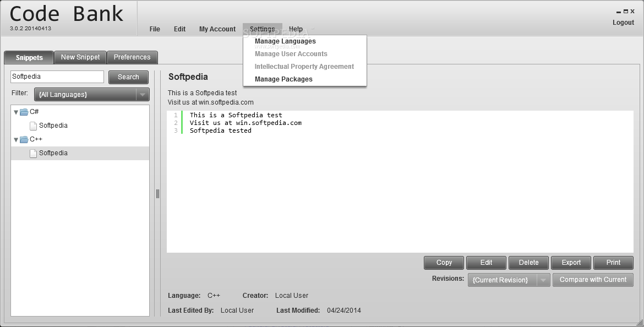Screen dimensions: 644x327
Task: Open the File menu
Action: tap(155, 29)
